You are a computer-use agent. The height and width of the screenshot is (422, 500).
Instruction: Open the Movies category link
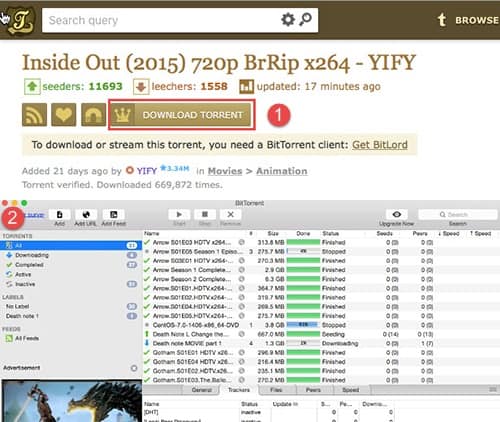[225, 171]
